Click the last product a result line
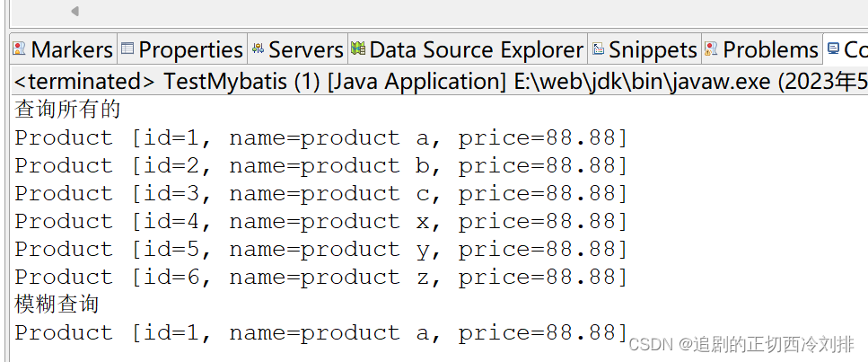 click(321, 332)
